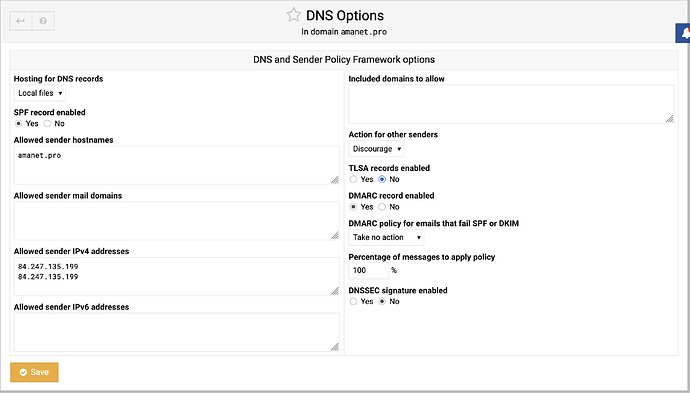
Task: Favorite the page with star icon
Action: 294,15
